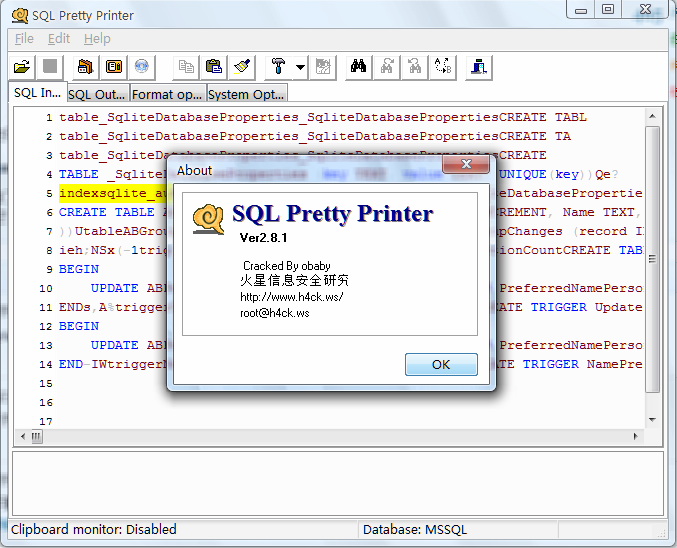Click the UPDATE keyword on line 13
Viewport: 677px width, 548px height.
click(x=114, y=345)
